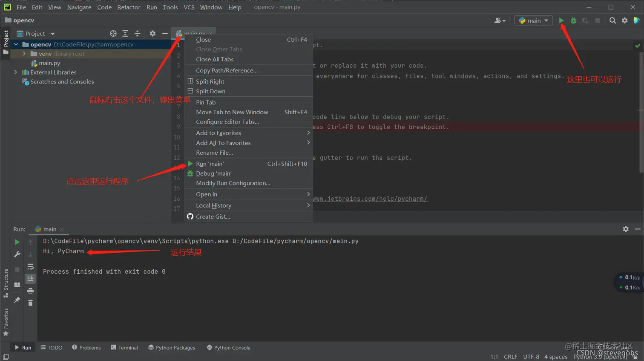Open IDE settings gear in top toolbar
This screenshot has height=361, width=644.
click(624, 20)
